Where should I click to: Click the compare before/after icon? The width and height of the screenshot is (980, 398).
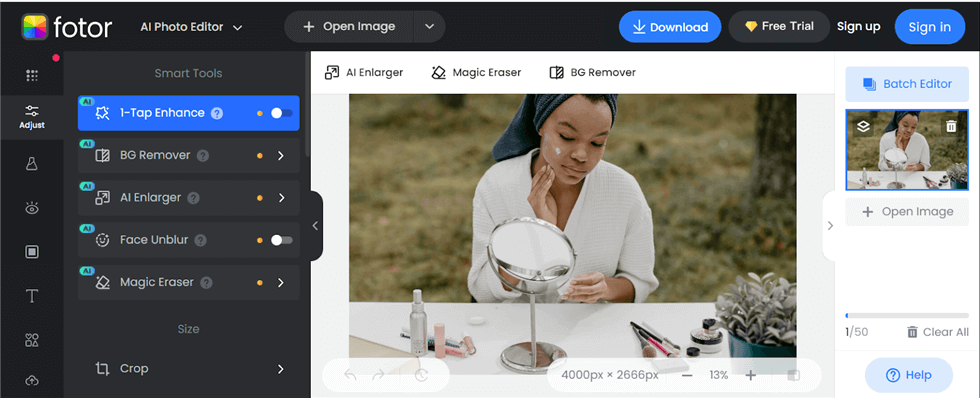[x=793, y=376]
